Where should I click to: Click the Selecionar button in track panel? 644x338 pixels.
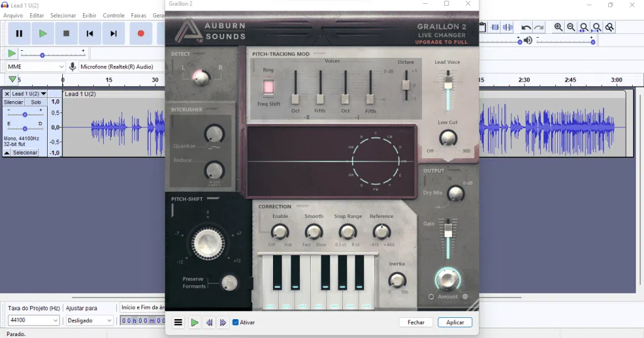point(25,153)
